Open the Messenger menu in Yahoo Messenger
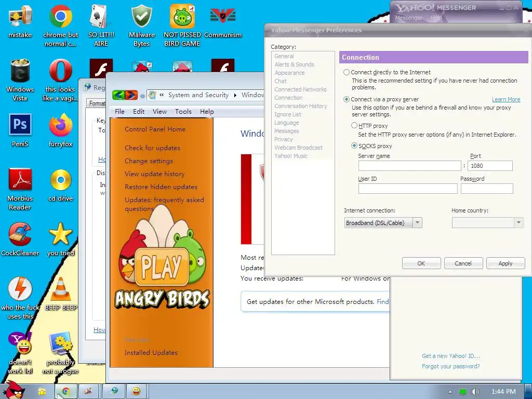 (408, 18)
